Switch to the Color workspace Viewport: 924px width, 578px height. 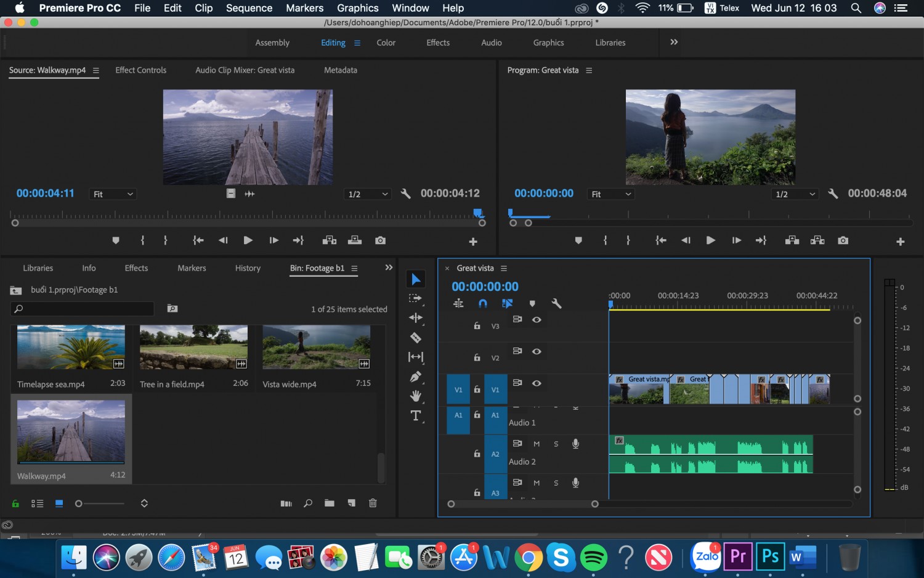click(x=386, y=43)
